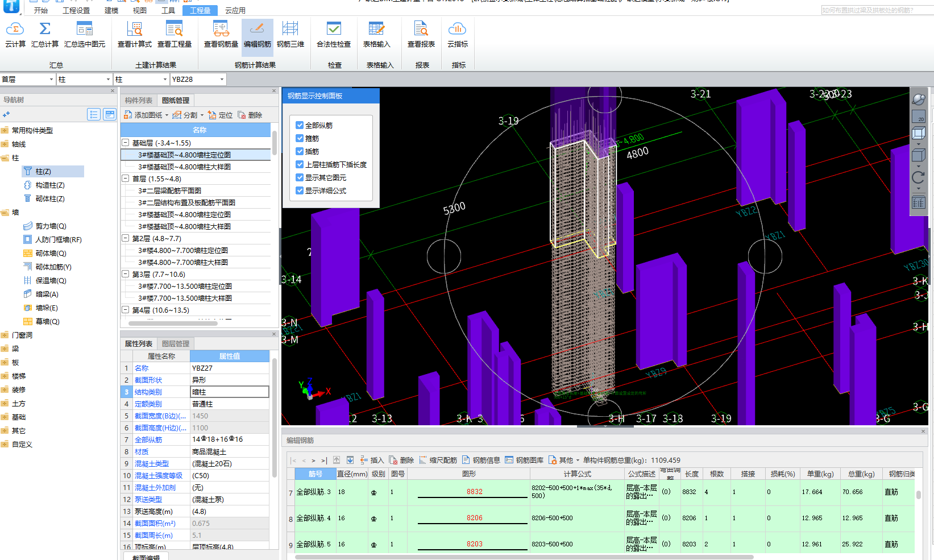Viewport: 934px width, 560px height.
Task: Open the 工程设置 ribbon tab
Action: [x=76, y=10]
